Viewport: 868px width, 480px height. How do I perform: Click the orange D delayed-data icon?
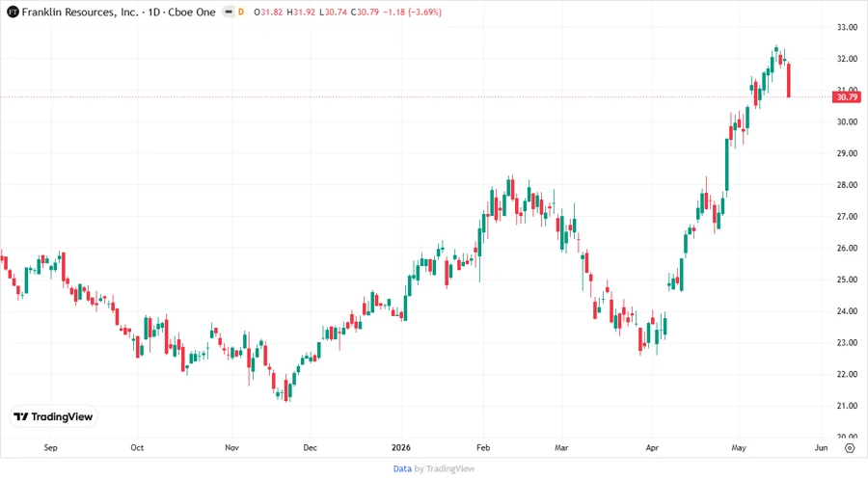point(241,13)
